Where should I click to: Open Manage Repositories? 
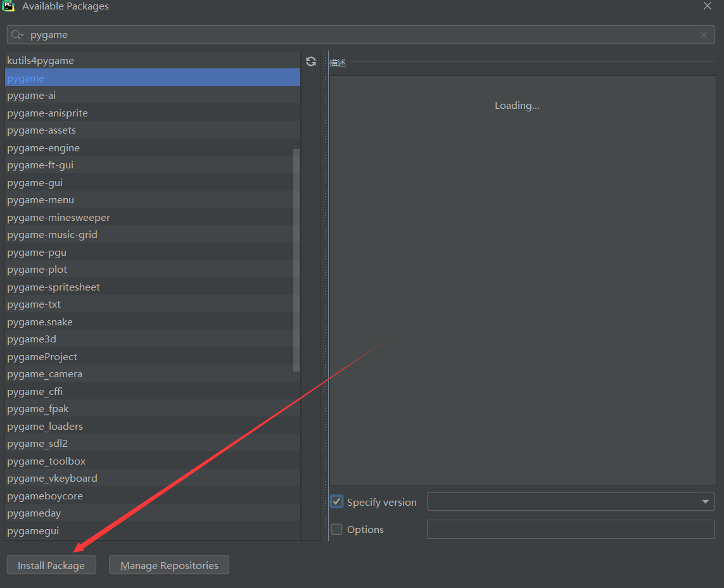pos(169,565)
